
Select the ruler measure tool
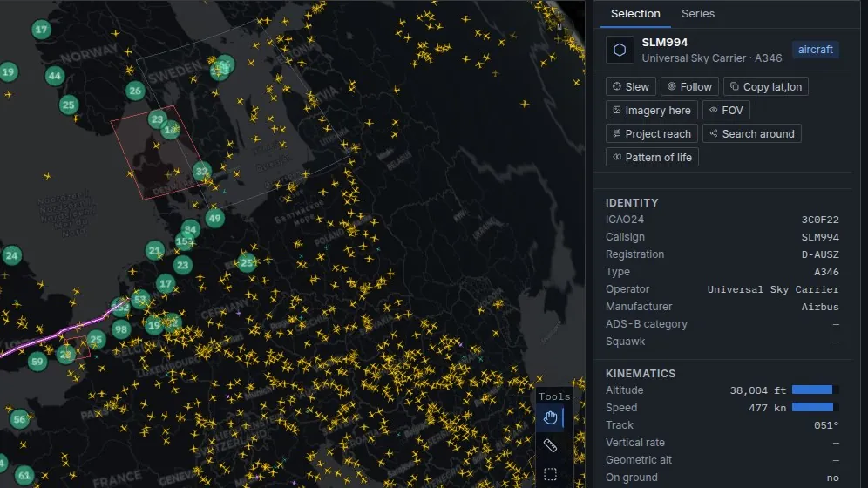(550, 445)
